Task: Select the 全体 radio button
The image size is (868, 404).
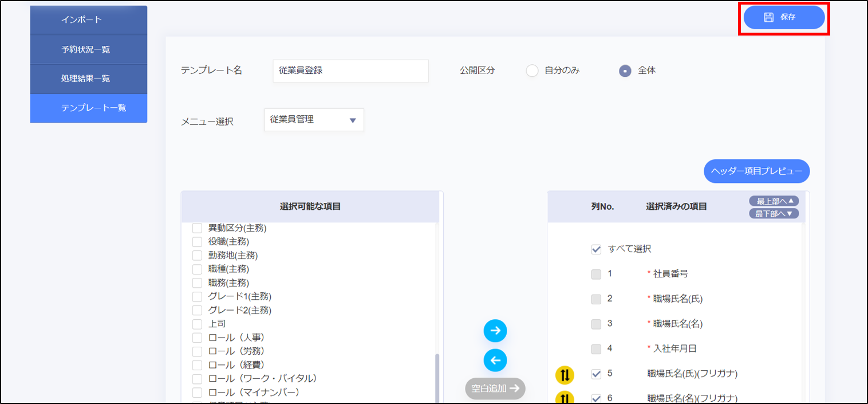Action: [625, 71]
